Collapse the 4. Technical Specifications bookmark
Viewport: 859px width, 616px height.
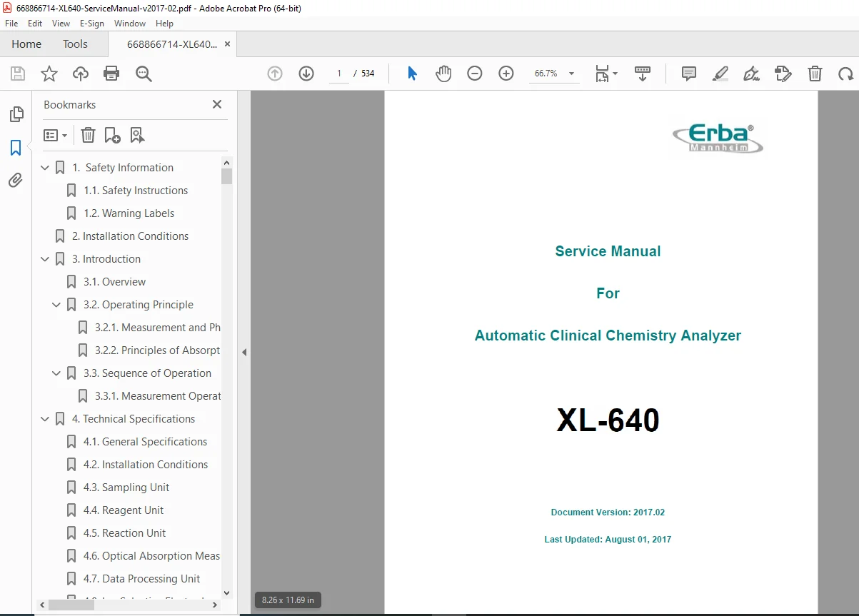click(45, 419)
